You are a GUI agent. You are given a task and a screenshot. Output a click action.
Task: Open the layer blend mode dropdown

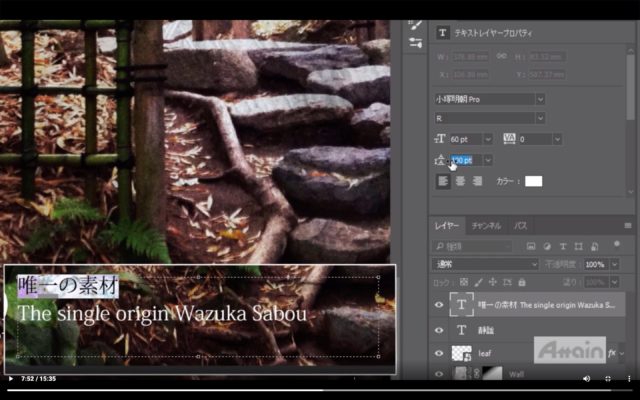coord(485,264)
